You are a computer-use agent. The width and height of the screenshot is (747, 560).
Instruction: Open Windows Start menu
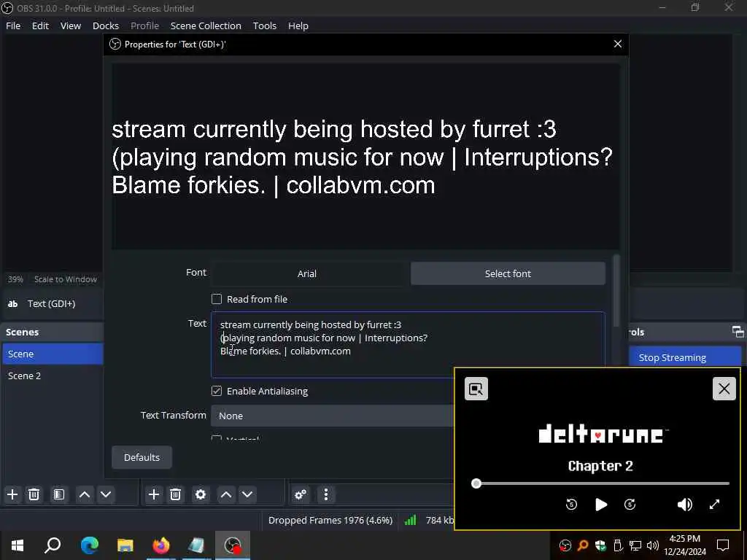pyautogui.click(x=18, y=545)
